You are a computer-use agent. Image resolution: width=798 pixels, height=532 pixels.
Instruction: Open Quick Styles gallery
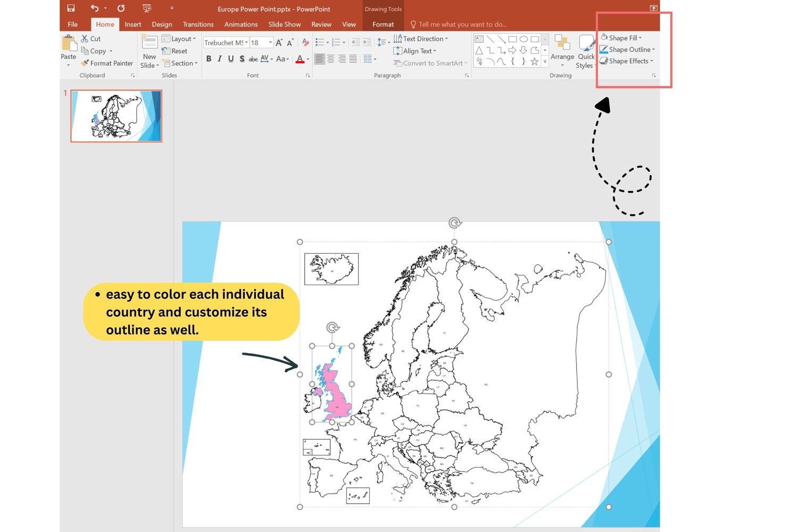pos(586,51)
